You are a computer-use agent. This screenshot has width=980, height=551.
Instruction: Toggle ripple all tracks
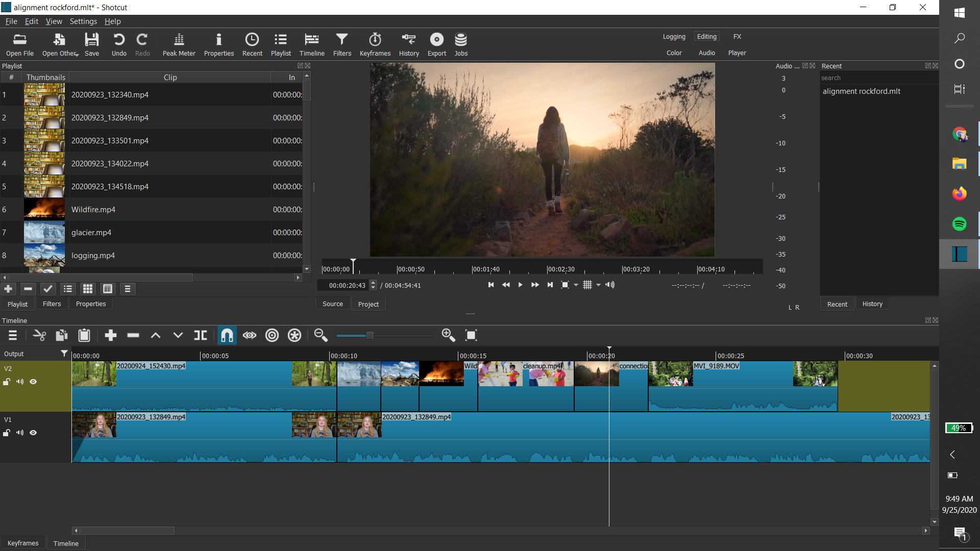[x=295, y=335]
